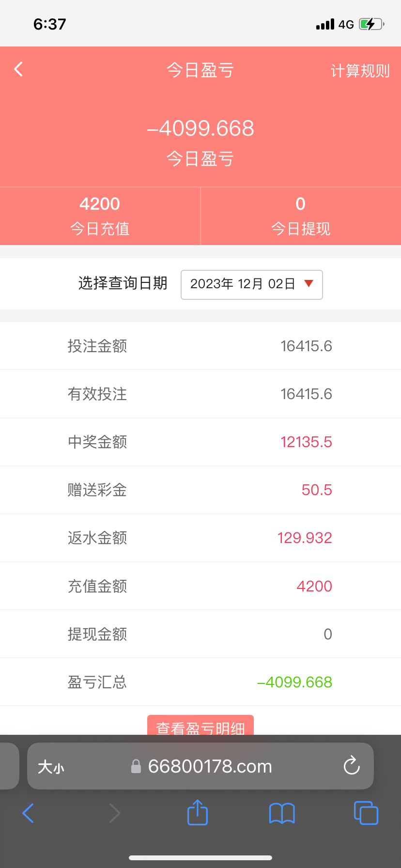Expand the date picker red triangle
This screenshot has height=868, width=401.
(308, 283)
